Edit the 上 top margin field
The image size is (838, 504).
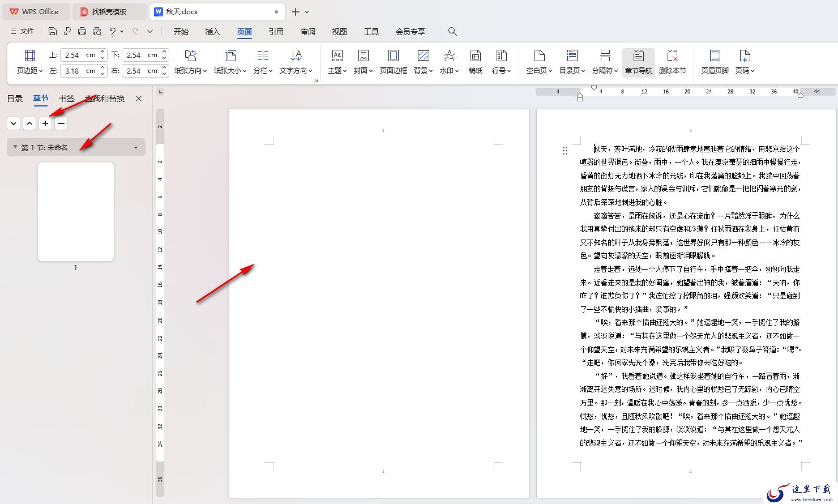point(83,55)
